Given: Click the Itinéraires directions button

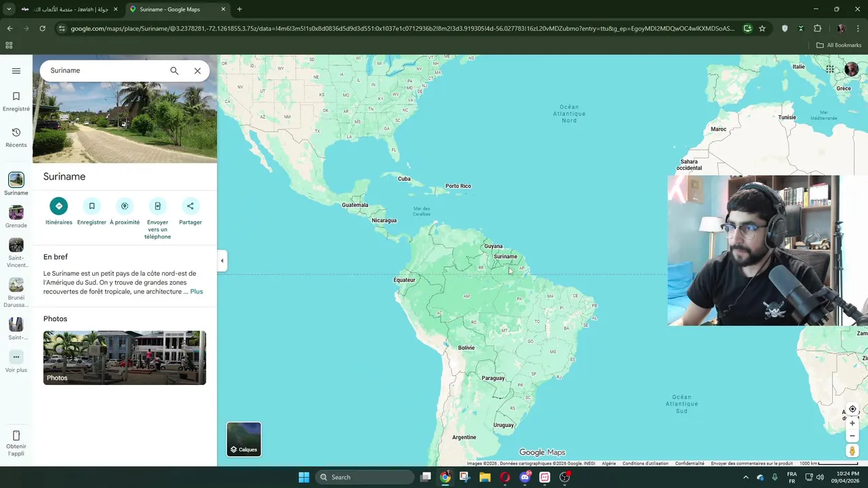Looking at the screenshot, I should [59, 206].
